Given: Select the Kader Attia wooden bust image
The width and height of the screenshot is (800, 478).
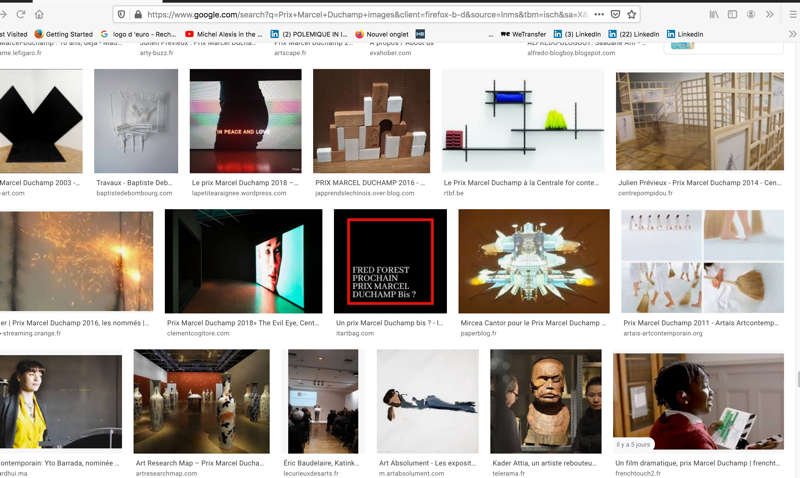Looking at the screenshot, I should tap(545, 400).
